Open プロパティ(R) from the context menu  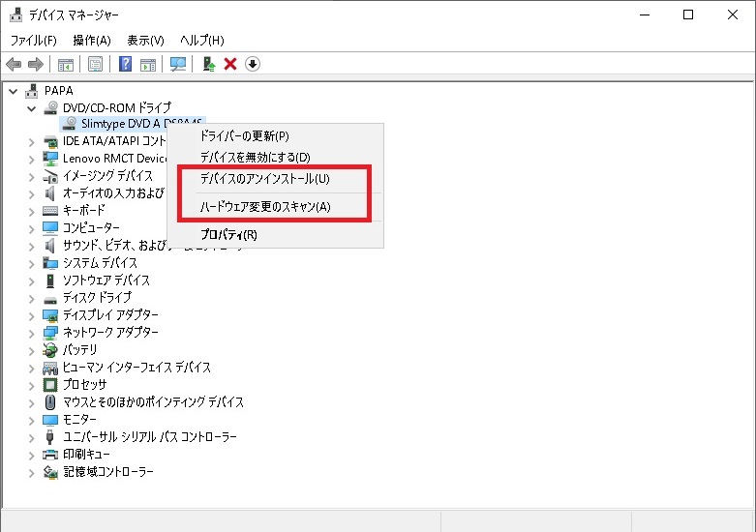point(228,234)
